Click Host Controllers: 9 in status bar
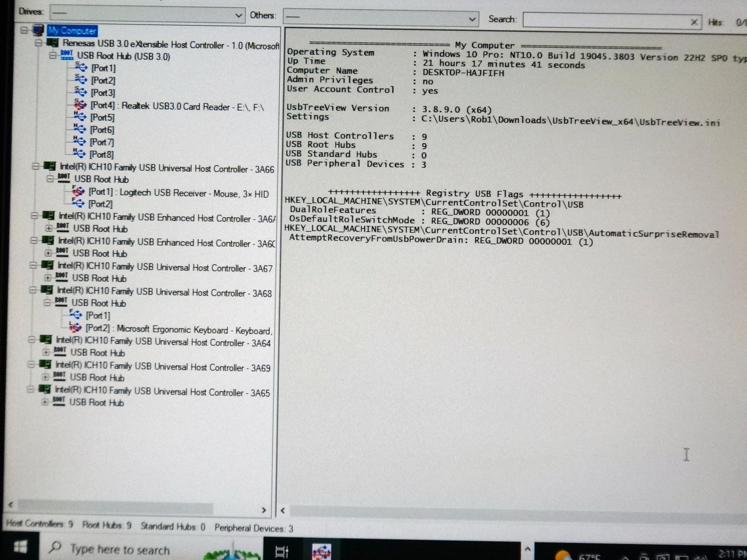Screen dimensions: 747x560 coord(39,524)
